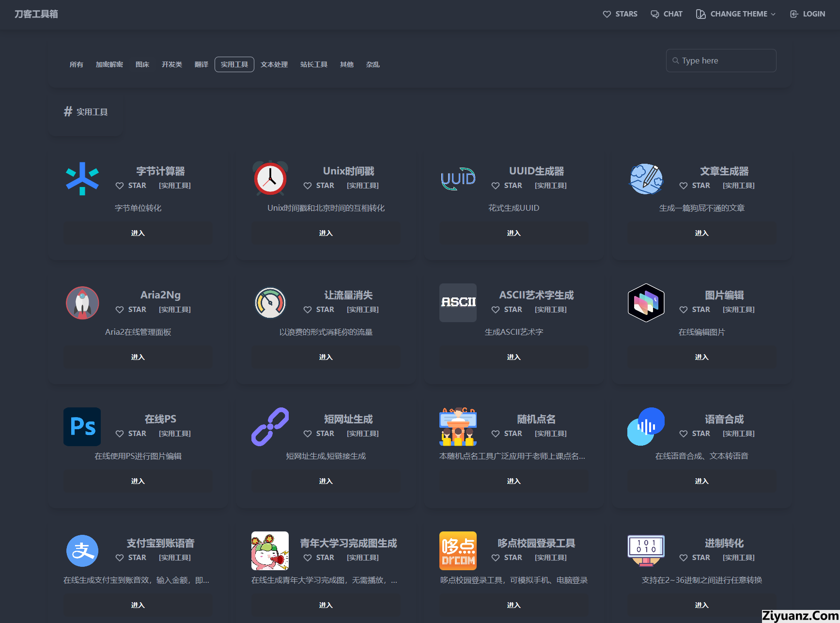Star the 字节计算器 tool

click(131, 186)
